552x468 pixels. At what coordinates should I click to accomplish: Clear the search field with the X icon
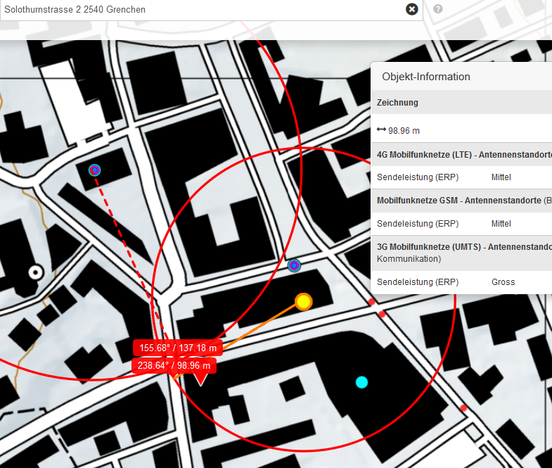[x=412, y=9]
